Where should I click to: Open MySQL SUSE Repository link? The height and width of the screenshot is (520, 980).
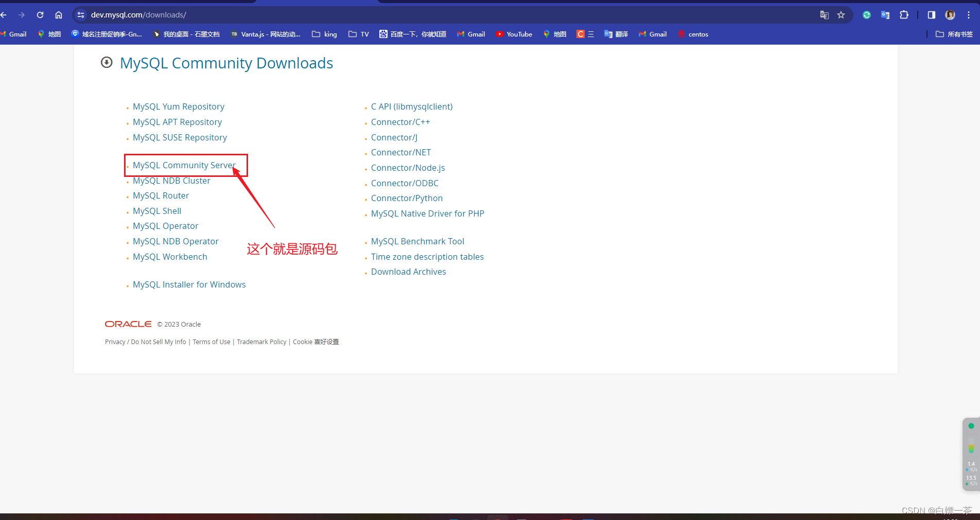click(180, 137)
